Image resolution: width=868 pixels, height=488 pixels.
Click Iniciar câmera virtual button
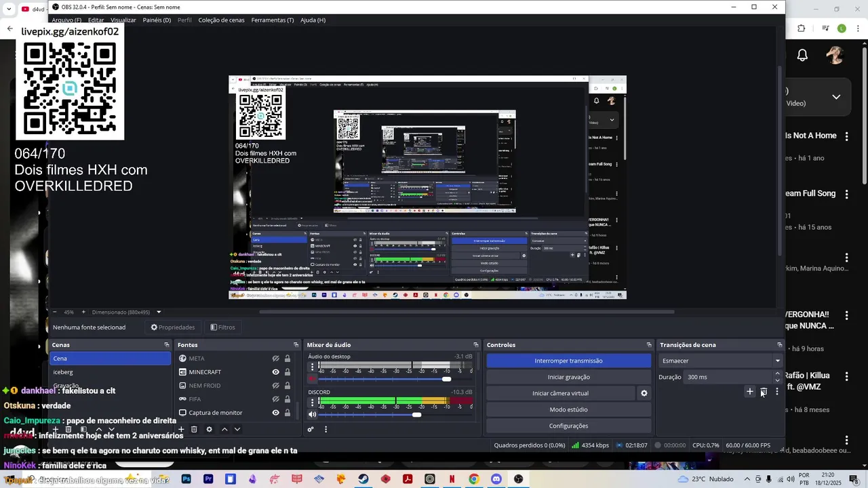[560, 393]
